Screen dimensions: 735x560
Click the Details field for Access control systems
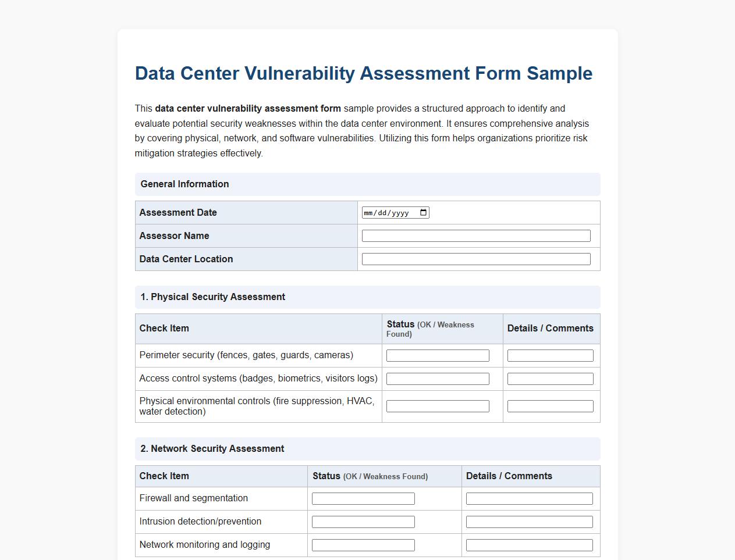pos(550,378)
